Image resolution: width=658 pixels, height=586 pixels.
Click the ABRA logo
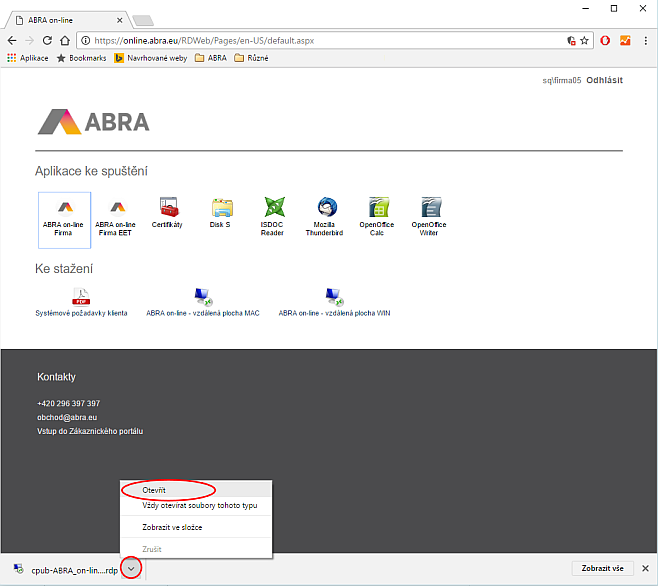click(x=93, y=122)
